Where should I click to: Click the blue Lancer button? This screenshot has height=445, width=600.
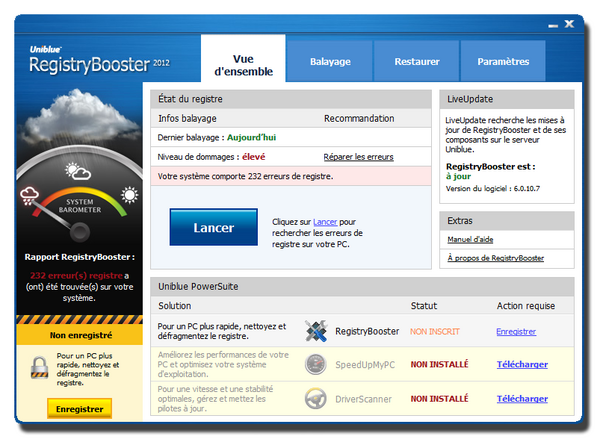click(214, 227)
